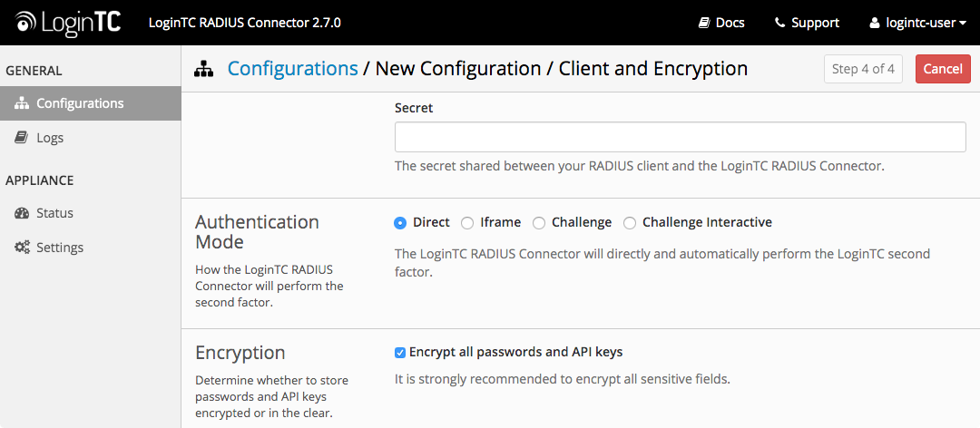Select the Direct authentication mode

click(400, 222)
